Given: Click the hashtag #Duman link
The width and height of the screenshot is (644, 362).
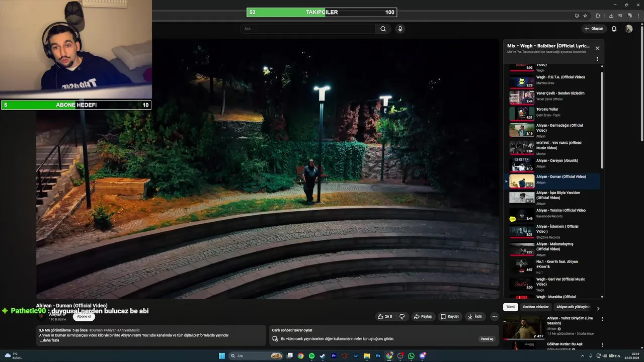Looking at the screenshot, I should click(96, 330).
